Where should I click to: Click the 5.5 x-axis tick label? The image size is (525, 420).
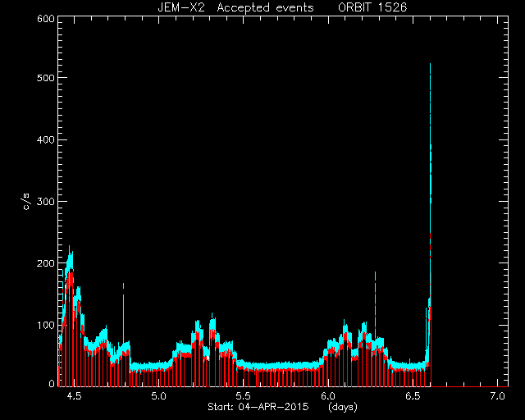244,396
